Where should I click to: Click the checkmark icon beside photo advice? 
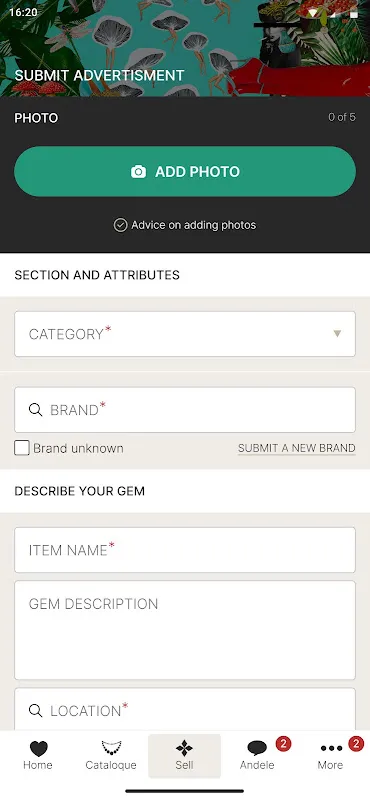click(120, 225)
